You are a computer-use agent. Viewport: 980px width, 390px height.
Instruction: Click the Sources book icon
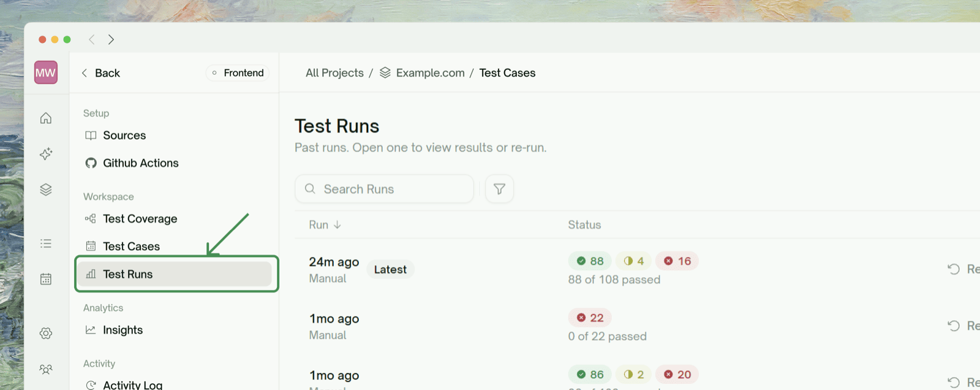pos(91,136)
